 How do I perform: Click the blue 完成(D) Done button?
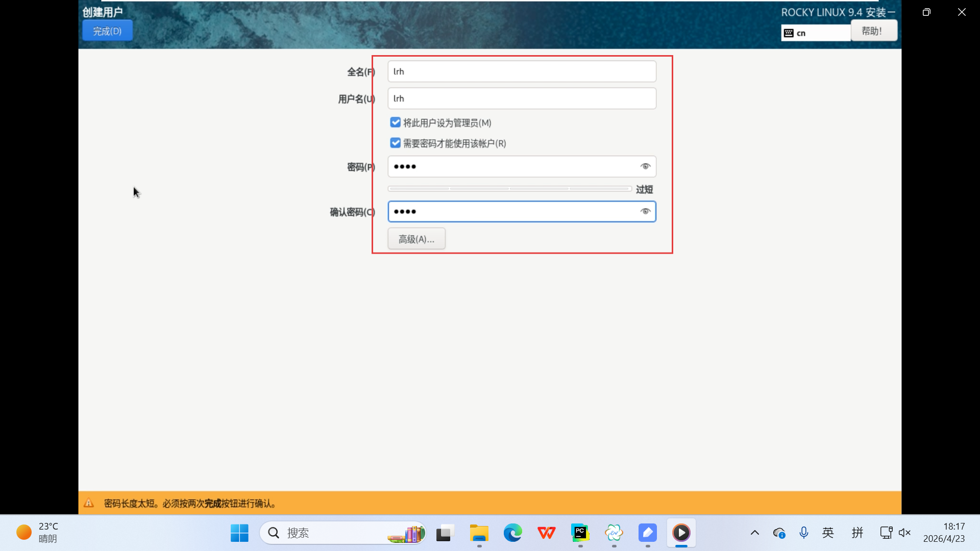(x=107, y=31)
